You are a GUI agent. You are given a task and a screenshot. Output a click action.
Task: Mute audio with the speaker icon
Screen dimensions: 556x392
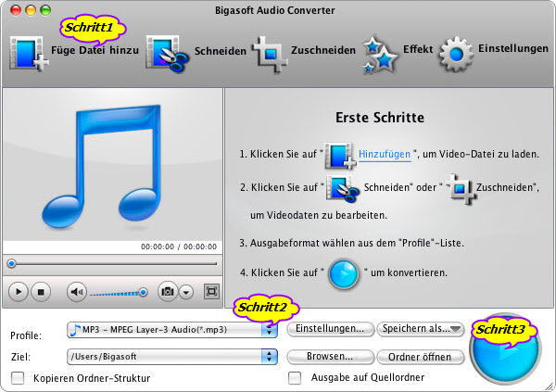[77, 292]
